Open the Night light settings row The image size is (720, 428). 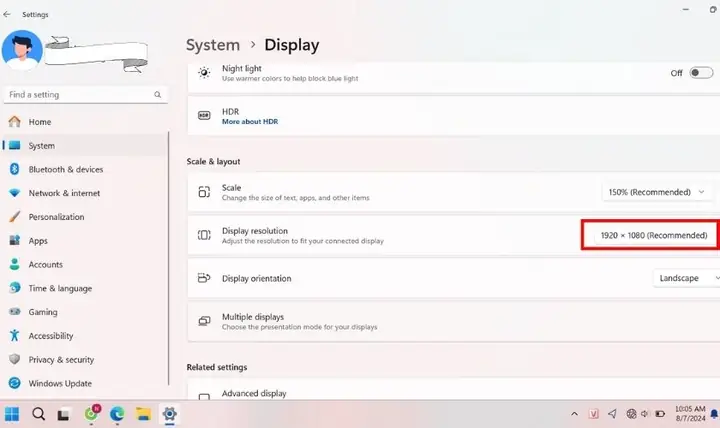454,76
